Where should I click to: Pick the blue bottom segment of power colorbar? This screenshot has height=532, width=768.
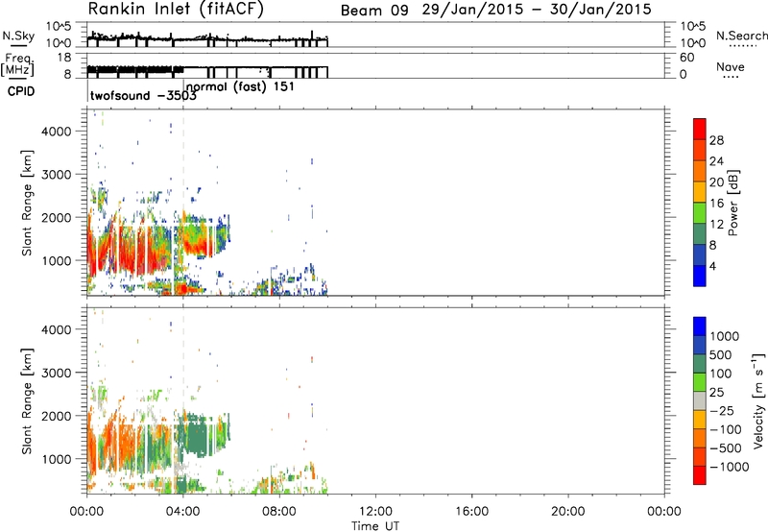point(700,276)
